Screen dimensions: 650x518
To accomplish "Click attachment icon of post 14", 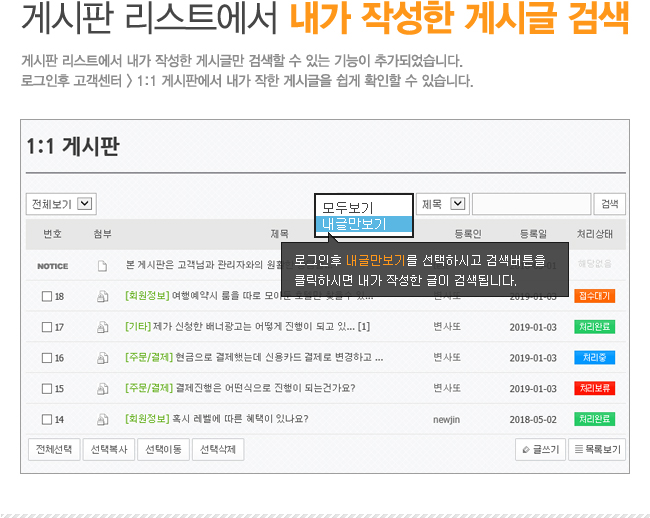I will 102,419.
